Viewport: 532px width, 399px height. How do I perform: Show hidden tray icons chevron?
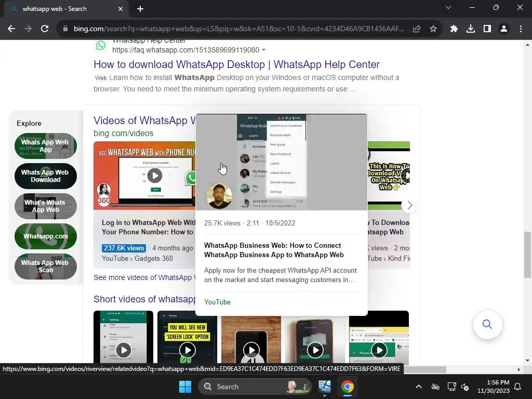click(419, 387)
